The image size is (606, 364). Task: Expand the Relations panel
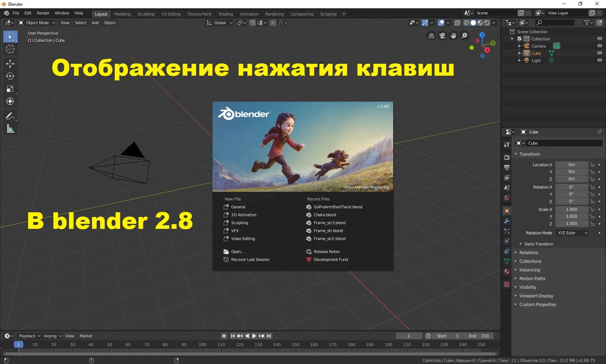point(528,253)
